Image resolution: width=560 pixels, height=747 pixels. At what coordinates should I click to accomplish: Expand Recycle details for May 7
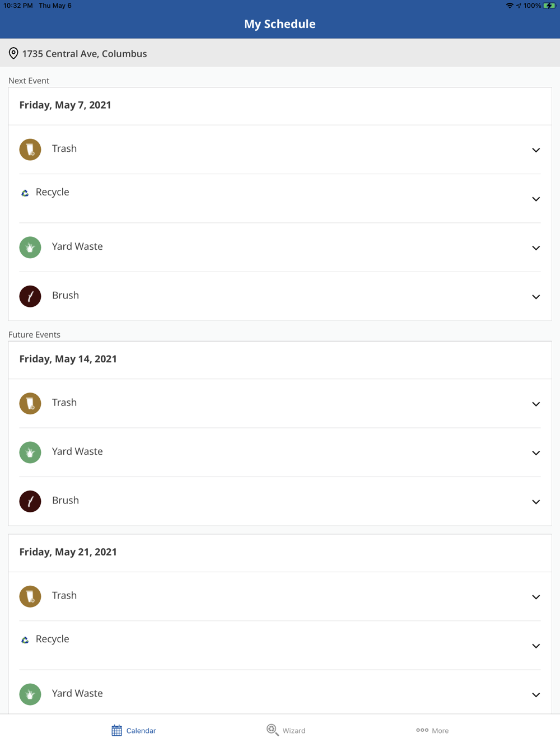536,199
